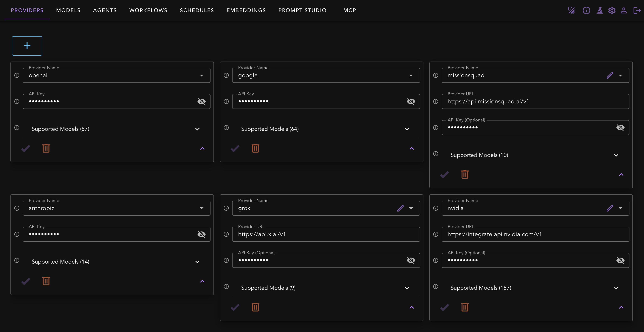Click info icon beside openai Provider Name
The image size is (644, 332).
click(17, 75)
